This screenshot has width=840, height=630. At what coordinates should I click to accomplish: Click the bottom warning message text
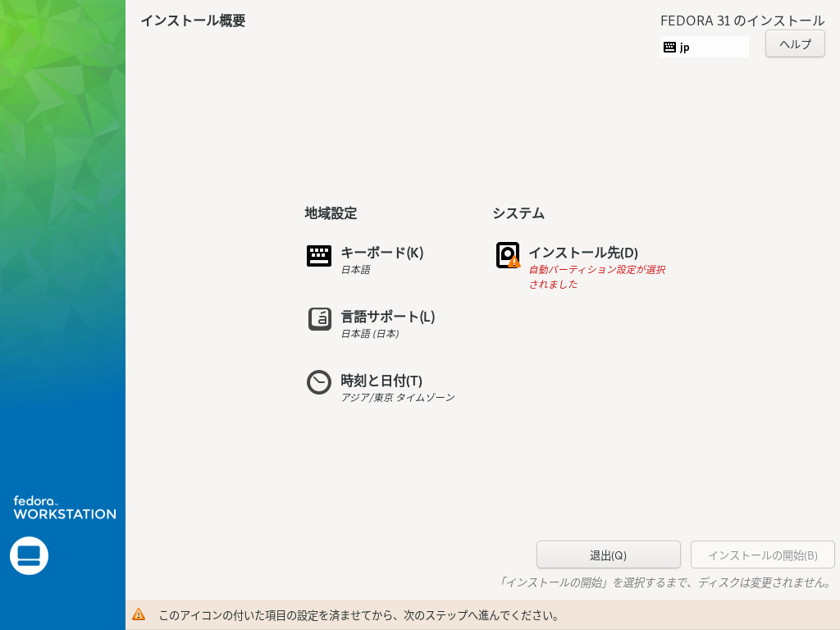pyautogui.click(x=359, y=615)
